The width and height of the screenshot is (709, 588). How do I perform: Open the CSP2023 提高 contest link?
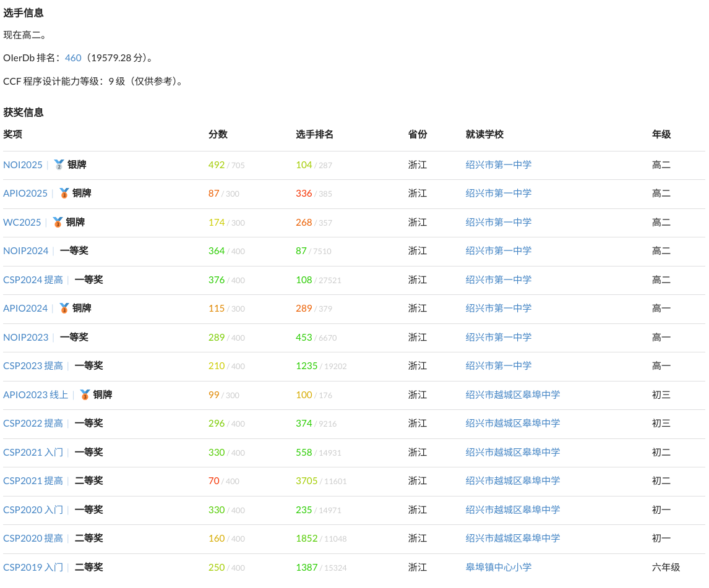pyautogui.click(x=33, y=366)
